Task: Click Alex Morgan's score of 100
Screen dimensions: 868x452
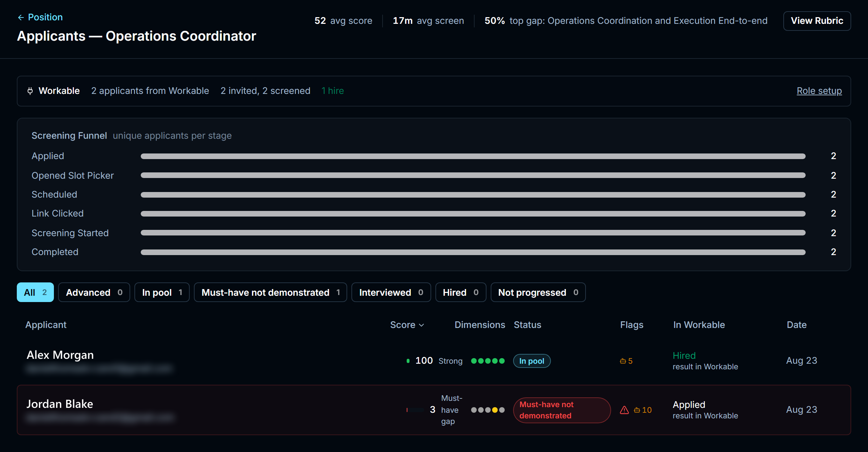Action: [x=424, y=361]
